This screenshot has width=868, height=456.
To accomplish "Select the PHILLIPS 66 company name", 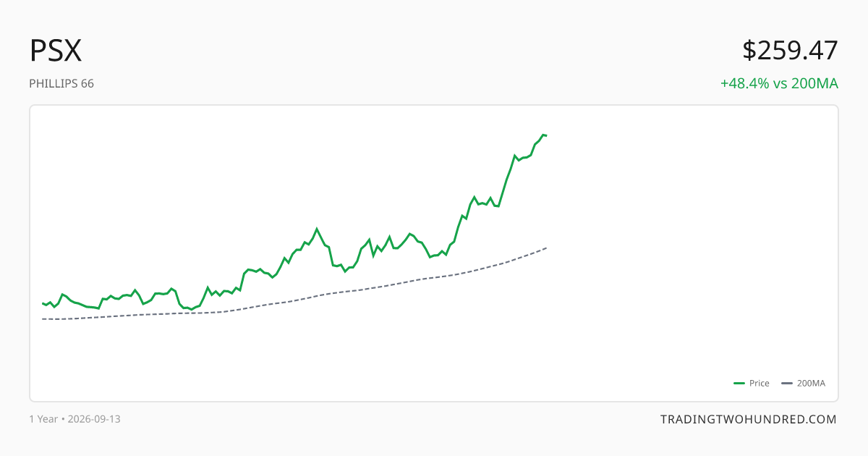I will coord(61,83).
